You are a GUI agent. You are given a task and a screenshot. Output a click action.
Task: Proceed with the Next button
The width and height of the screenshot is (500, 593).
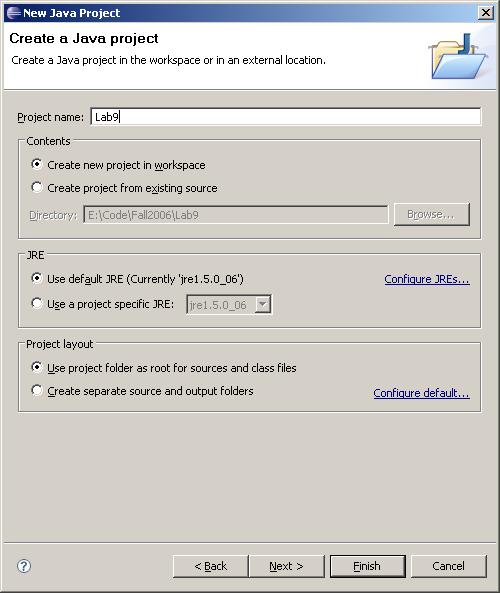(287, 566)
